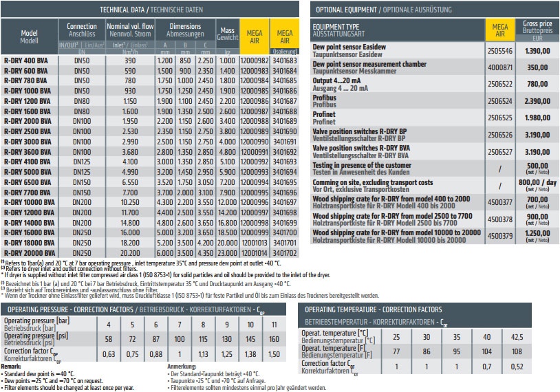Select Dew point sensor measurement chamber row

[x=434, y=67]
